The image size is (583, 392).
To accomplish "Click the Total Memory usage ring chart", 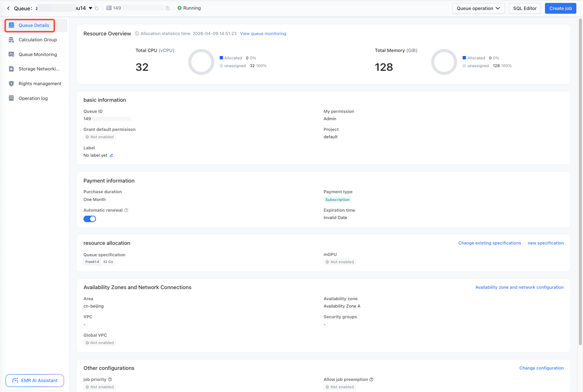I will coord(444,62).
